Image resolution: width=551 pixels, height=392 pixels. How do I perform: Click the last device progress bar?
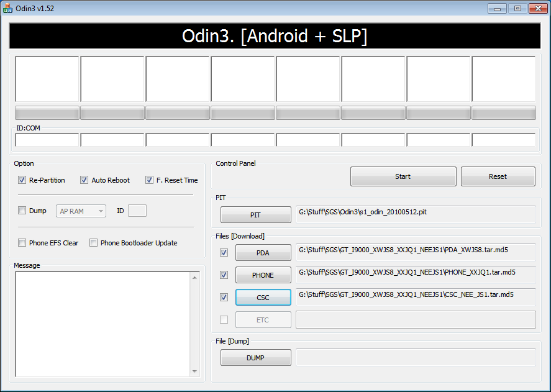click(x=504, y=113)
